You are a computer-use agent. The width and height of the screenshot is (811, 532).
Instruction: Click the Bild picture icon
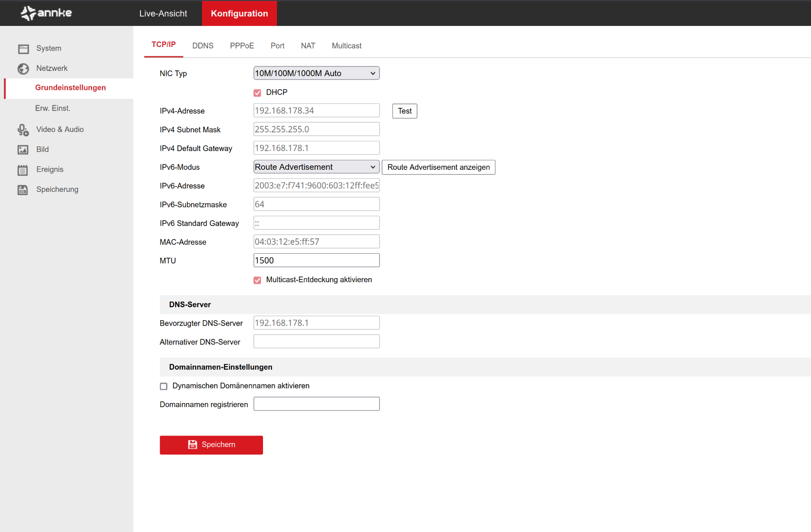tap(23, 149)
